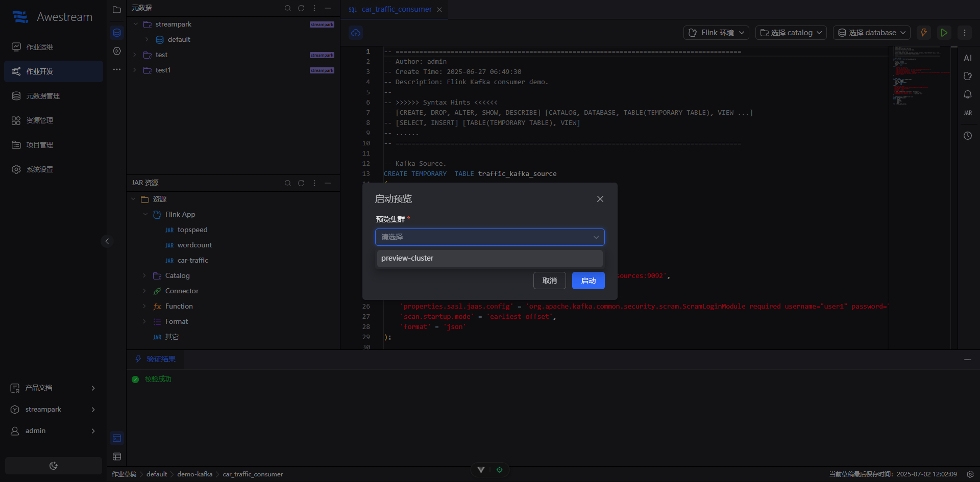The height and width of the screenshot is (482, 980).
Task: Minimize the 验证结果 bottom panel
Action: tap(967, 360)
